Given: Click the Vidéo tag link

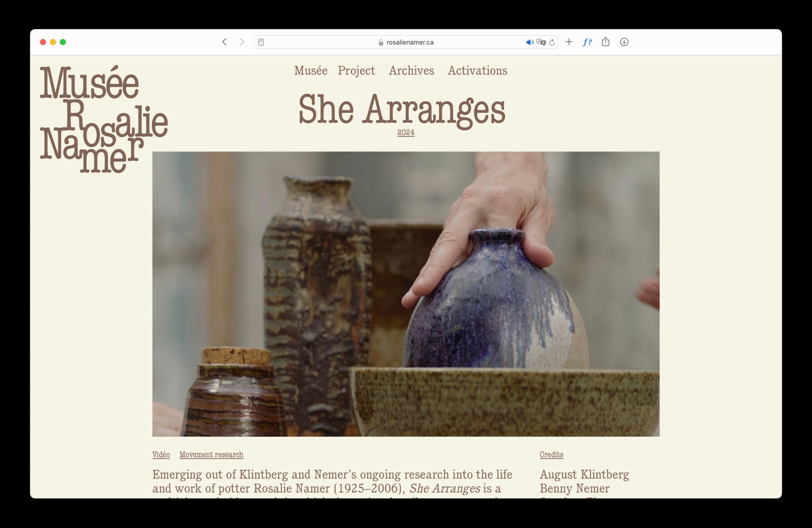Looking at the screenshot, I should point(161,455).
